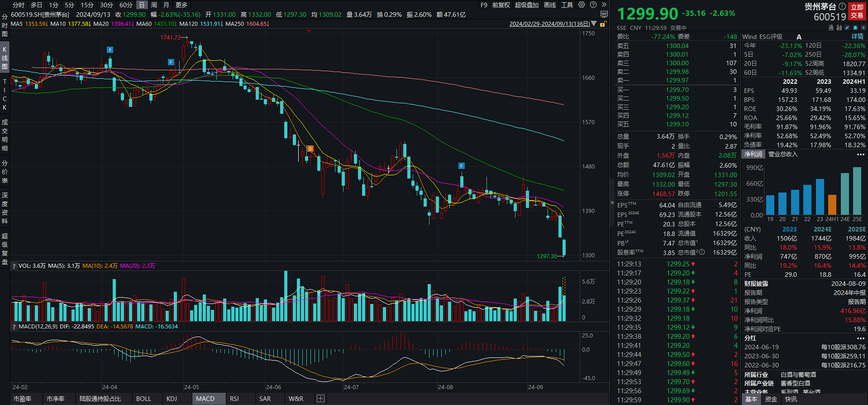
Task: Click the pencil note icon under stock code
Action: click(847, 28)
